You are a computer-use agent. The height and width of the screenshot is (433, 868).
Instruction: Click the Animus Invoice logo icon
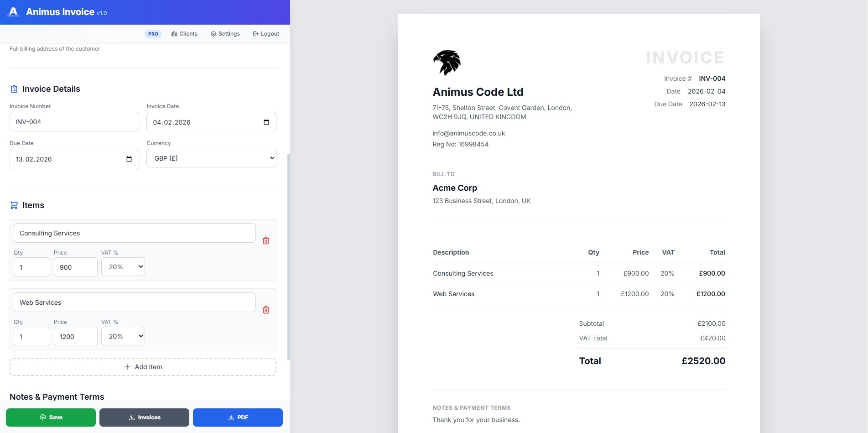click(x=13, y=12)
